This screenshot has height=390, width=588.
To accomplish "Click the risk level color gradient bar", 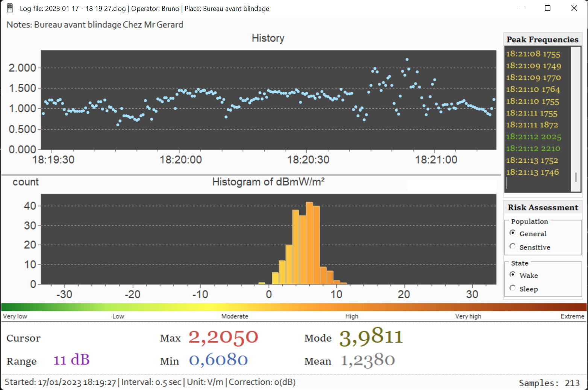I will coord(294,307).
